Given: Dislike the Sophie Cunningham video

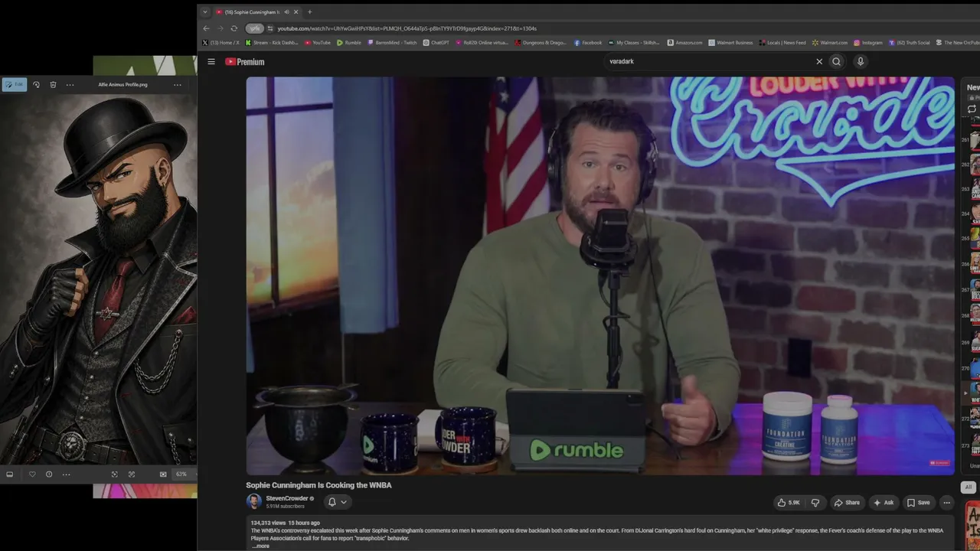Looking at the screenshot, I should click(815, 503).
